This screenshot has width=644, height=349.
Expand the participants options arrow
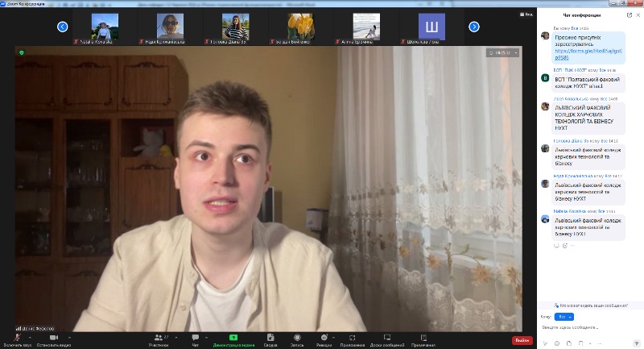[176, 338]
